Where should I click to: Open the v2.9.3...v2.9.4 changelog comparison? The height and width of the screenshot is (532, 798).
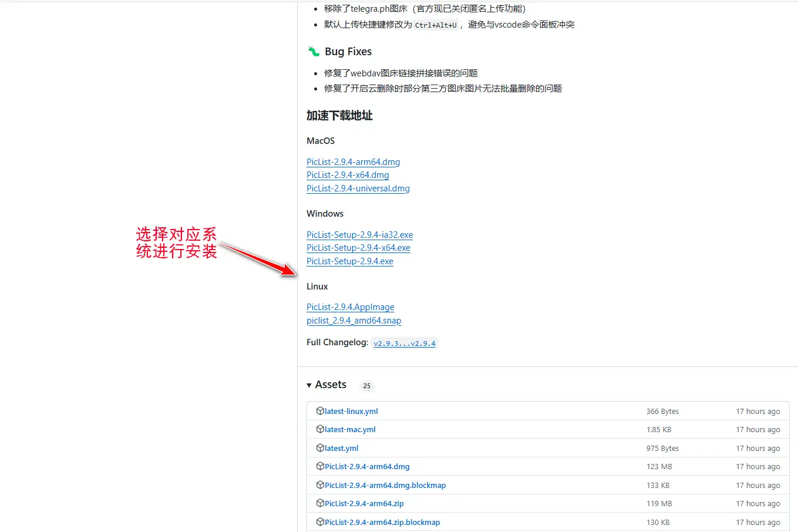405,344
